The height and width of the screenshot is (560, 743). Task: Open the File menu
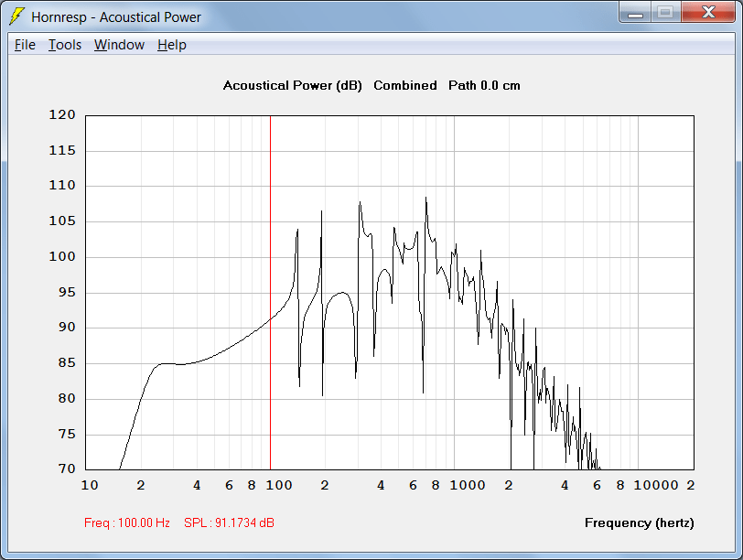(x=25, y=45)
